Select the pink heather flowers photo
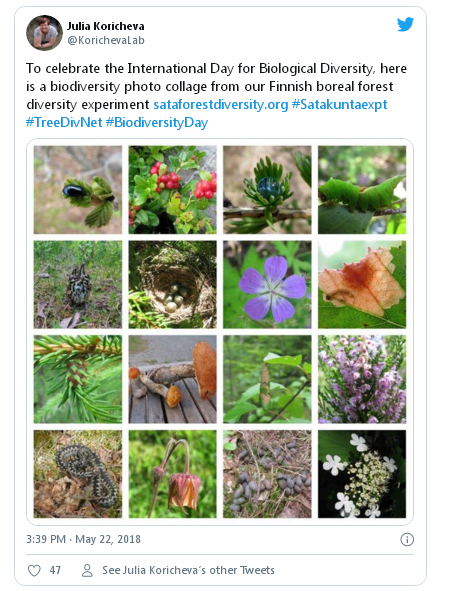 pyautogui.click(x=362, y=379)
